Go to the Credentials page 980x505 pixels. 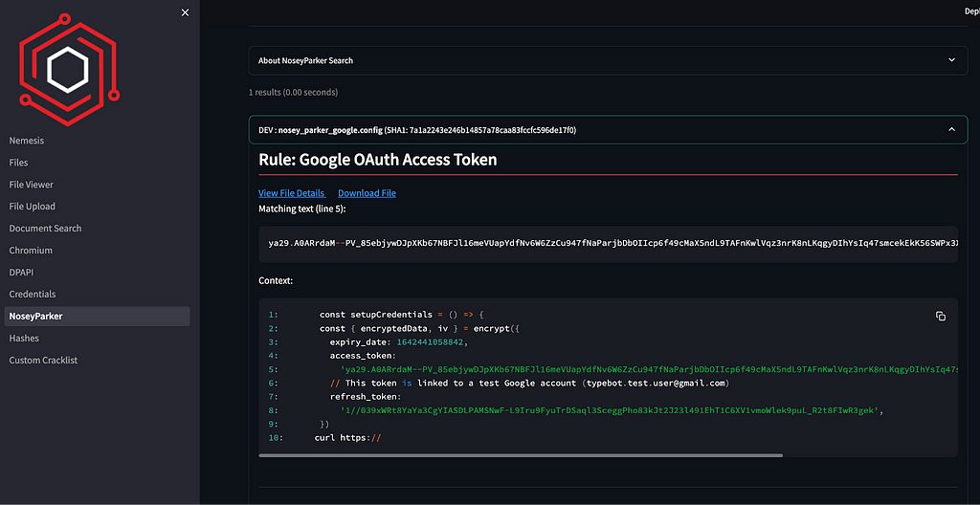(33, 294)
